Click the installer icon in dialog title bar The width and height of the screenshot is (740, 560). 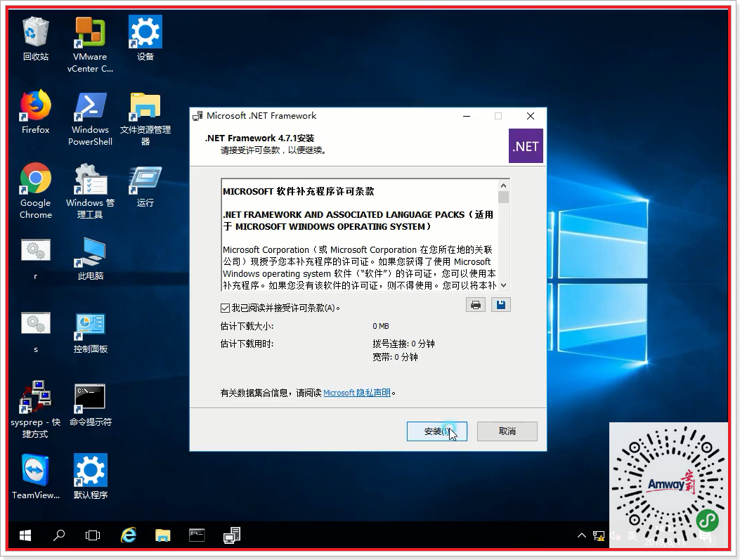[197, 116]
